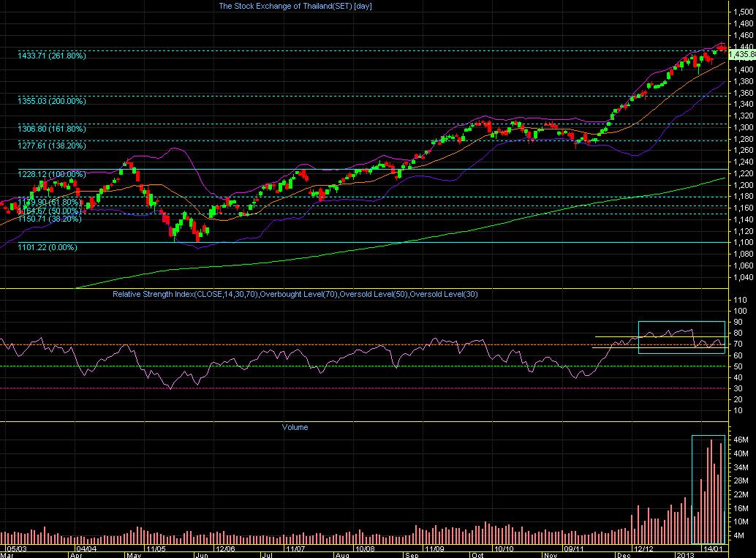Image resolution: width=756 pixels, height=558 pixels.
Task: Click the 10/08 date on time axis
Action: coord(365,548)
